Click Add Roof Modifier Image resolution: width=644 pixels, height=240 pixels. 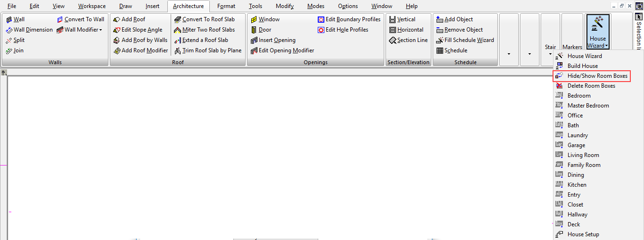coord(141,50)
